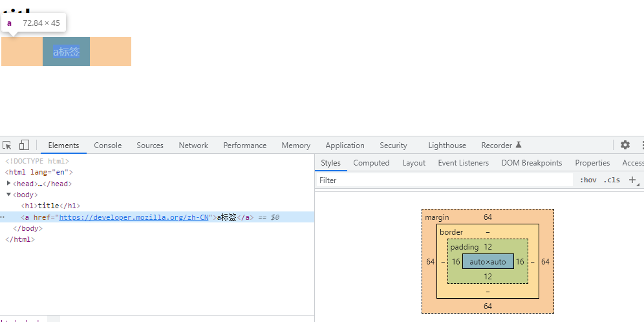Open the Sources tab
The width and height of the screenshot is (644, 322).
pyautogui.click(x=150, y=145)
